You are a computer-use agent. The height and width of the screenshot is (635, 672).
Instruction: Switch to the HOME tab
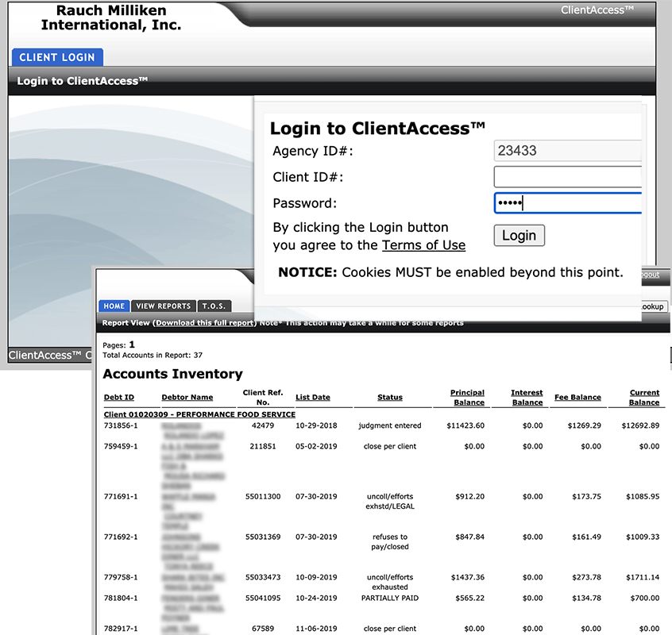(x=114, y=306)
